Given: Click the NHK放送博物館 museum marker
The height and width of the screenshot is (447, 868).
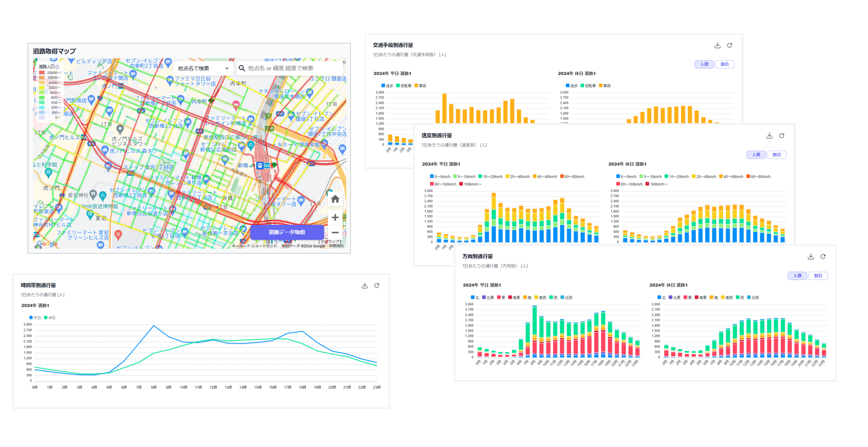Looking at the screenshot, I should (x=89, y=215).
